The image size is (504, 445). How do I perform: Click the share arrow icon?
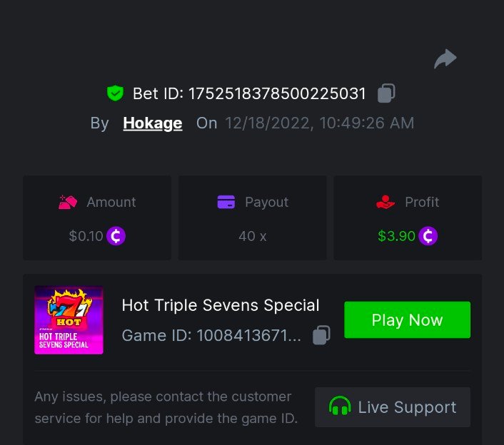pyautogui.click(x=445, y=59)
